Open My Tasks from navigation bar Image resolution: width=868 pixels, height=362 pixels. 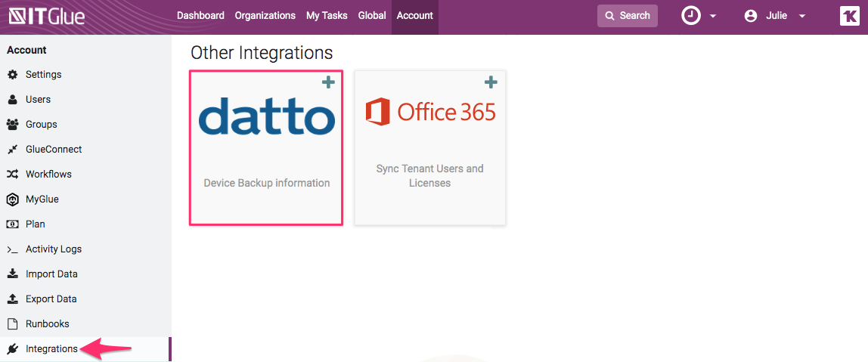(327, 16)
